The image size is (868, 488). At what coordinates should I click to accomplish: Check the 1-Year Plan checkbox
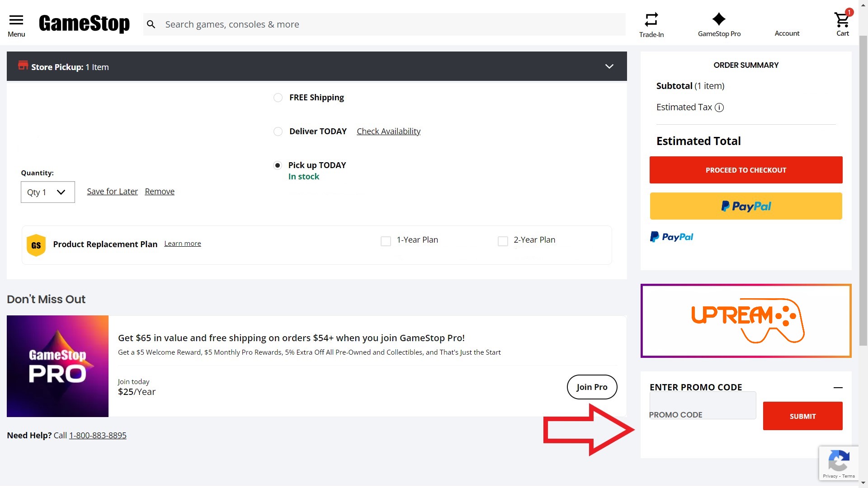click(x=386, y=241)
